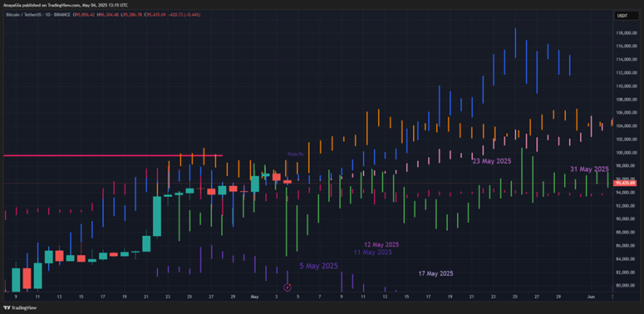The width and height of the screenshot is (644, 314).
Task: Click the high value H96,304.48
Action: [x=109, y=14]
